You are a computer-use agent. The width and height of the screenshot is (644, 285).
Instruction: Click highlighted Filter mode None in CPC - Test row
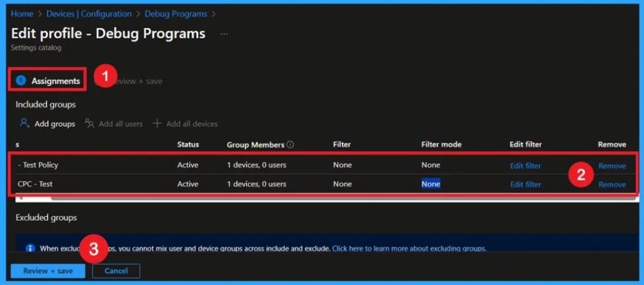point(430,184)
